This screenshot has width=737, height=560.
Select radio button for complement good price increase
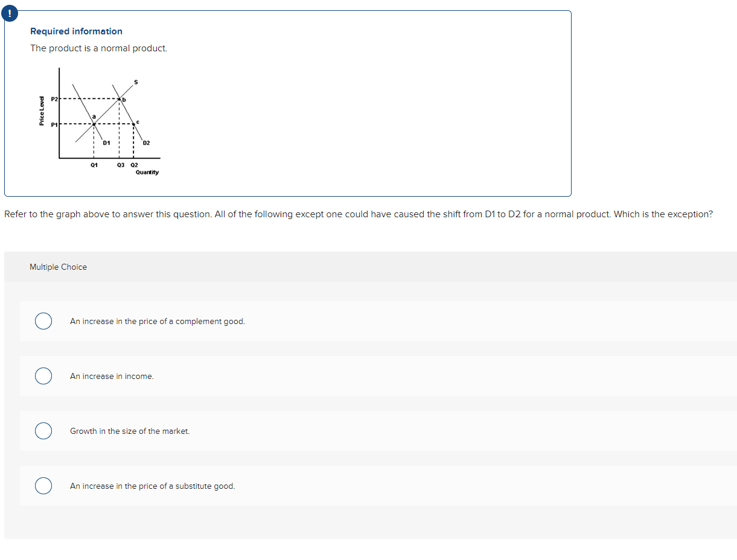click(43, 321)
